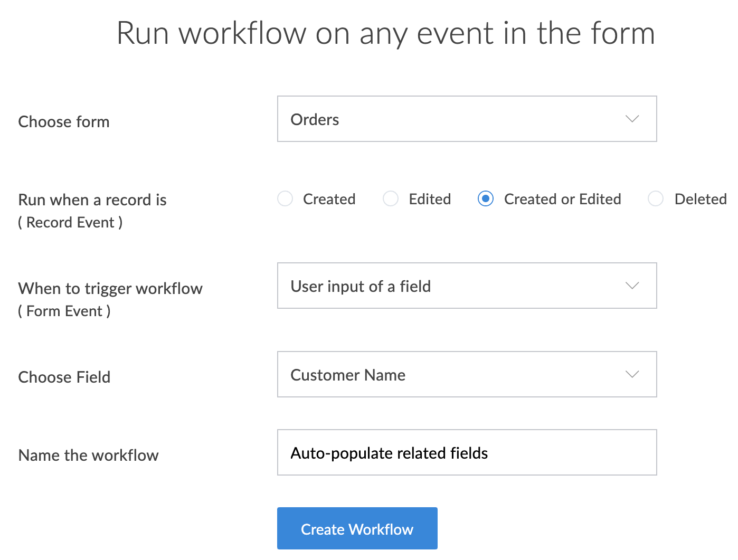738x560 pixels.
Task: Click the workflow name input field
Action: point(467,452)
